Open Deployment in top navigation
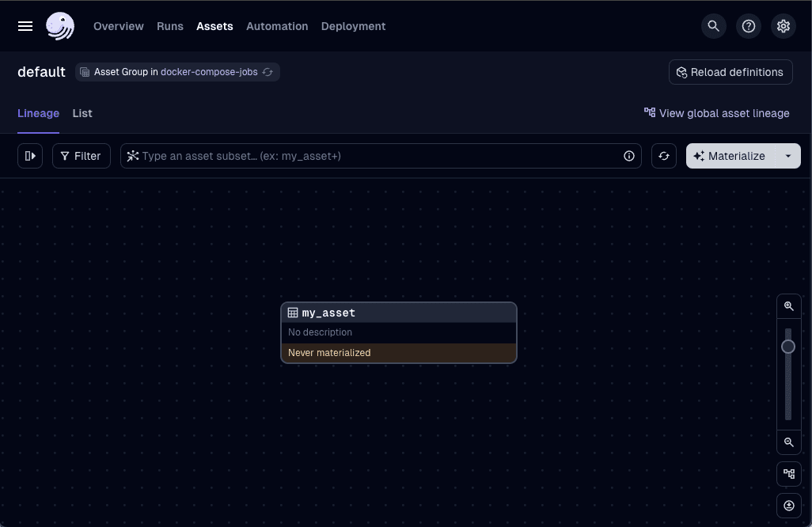The width and height of the screenshot is (812, 527). (353, 26)
